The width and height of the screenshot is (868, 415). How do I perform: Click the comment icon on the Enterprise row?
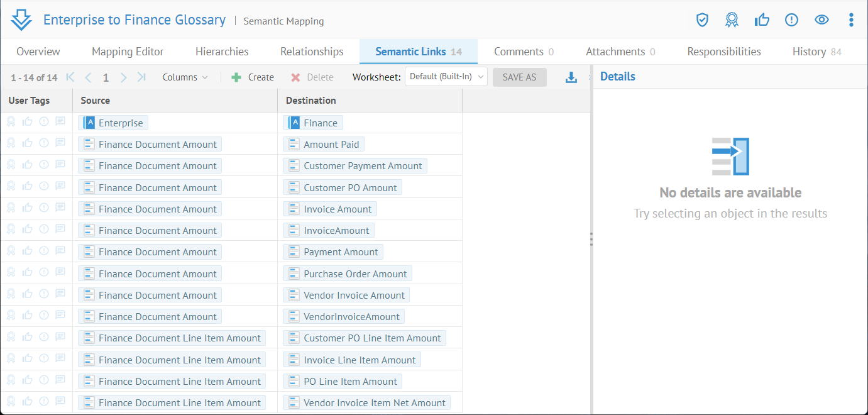(60, 122)
